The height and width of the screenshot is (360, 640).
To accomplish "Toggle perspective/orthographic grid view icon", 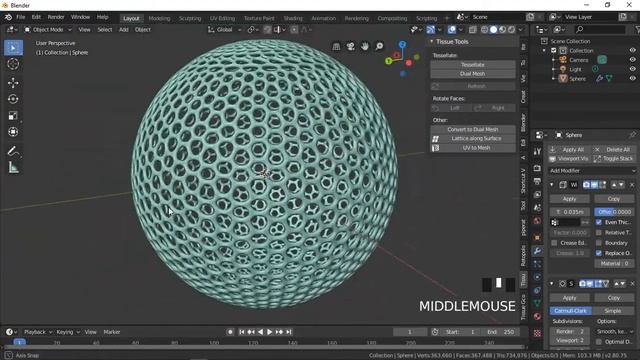I will (336, 47).
